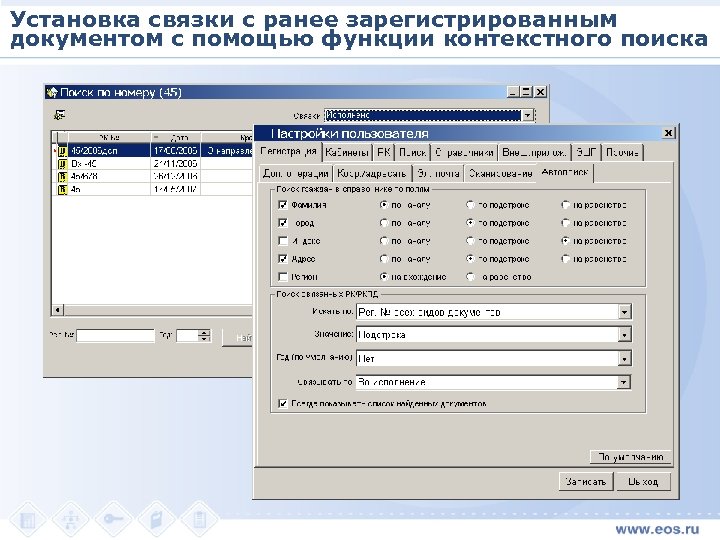
Task: Switch to the Внешн. прилож. tab
Action: coord(534,152)
